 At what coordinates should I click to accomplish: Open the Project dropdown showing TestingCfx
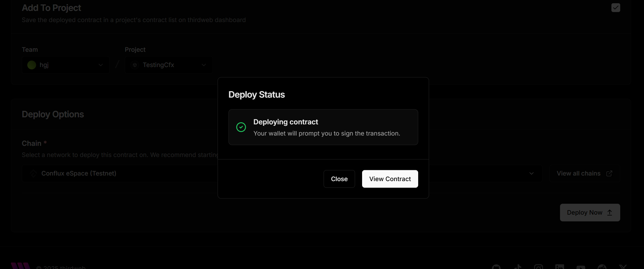click(169, 65)
